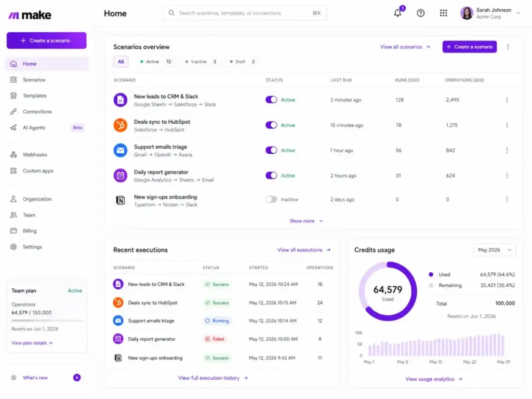Enable New sign-ups onboarding scenario switch

(x=271, y=199)
